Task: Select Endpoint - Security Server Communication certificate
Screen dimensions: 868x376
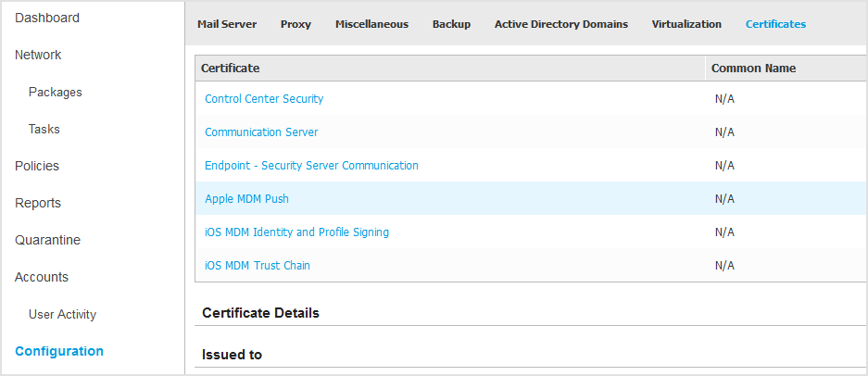Action: coord(311,166)
